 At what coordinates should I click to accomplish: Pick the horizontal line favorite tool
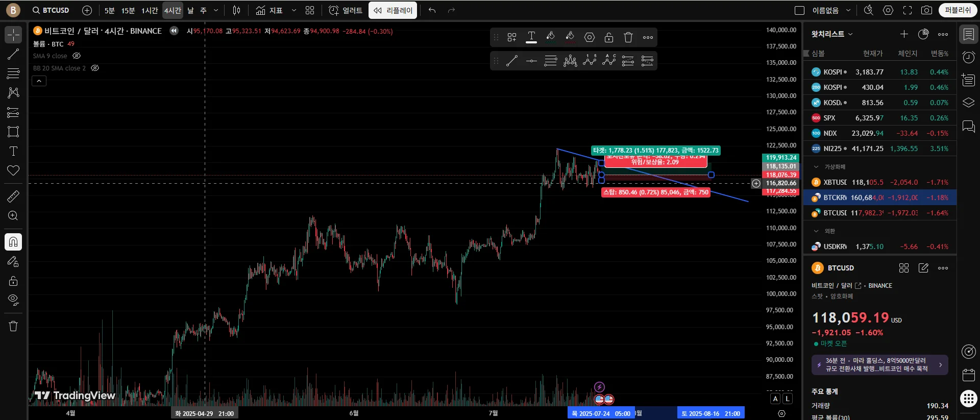(x=531, y=61)
